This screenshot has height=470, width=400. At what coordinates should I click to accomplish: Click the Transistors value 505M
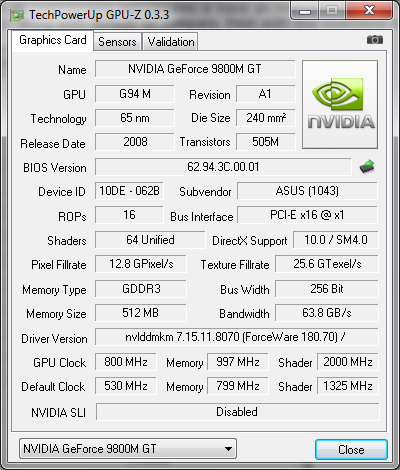[266, 142]
